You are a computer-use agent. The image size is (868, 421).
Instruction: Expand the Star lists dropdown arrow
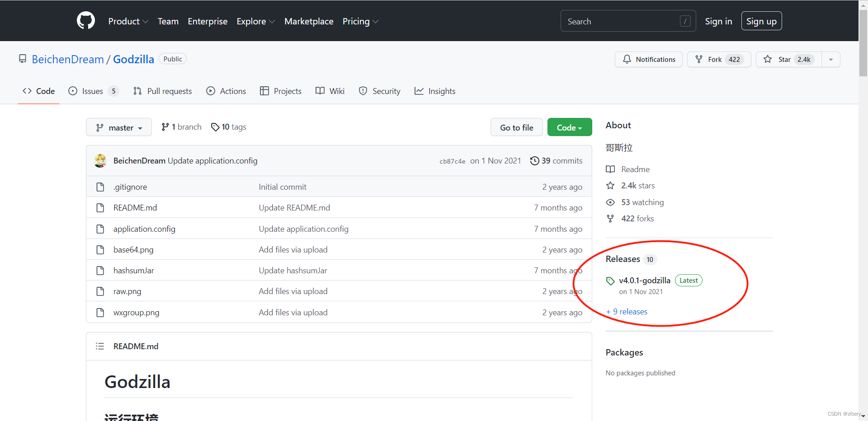(831, 60)
